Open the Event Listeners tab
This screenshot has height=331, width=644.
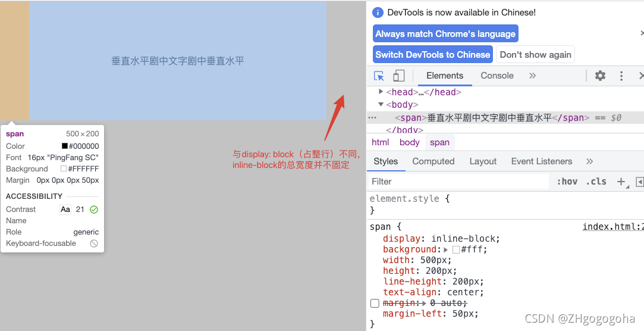click(x=542, y=161)
